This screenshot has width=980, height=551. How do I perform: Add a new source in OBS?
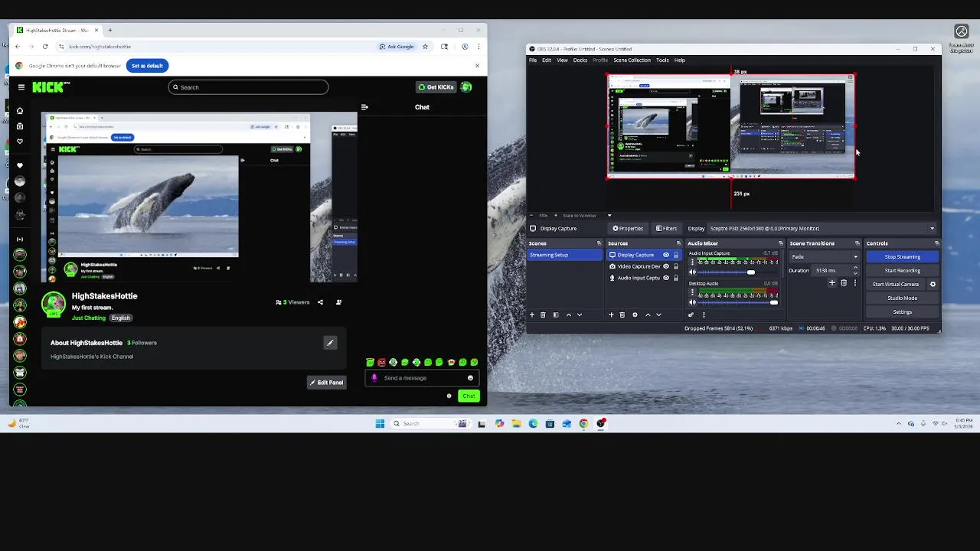pyautogui.click(x=611, y=315)
